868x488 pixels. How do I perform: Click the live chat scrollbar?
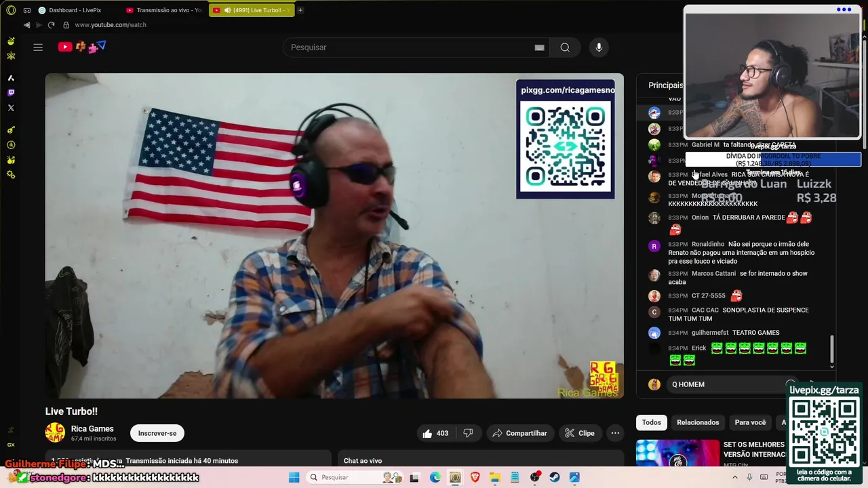(832, 349)
